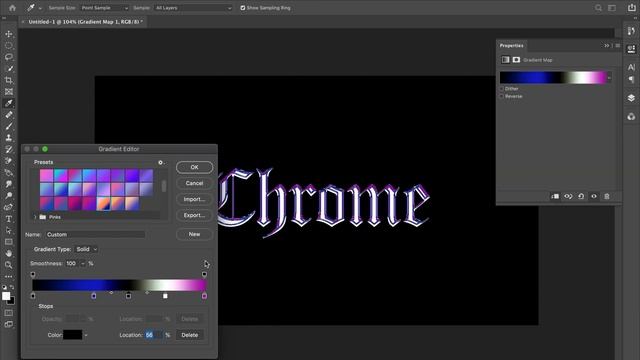Select the Hand tool

coord(9,253)
